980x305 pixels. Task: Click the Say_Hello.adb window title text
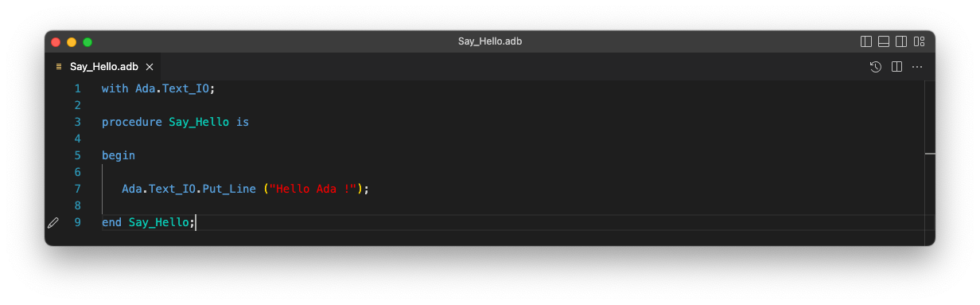pyautogui.click(x=490, y=41)
